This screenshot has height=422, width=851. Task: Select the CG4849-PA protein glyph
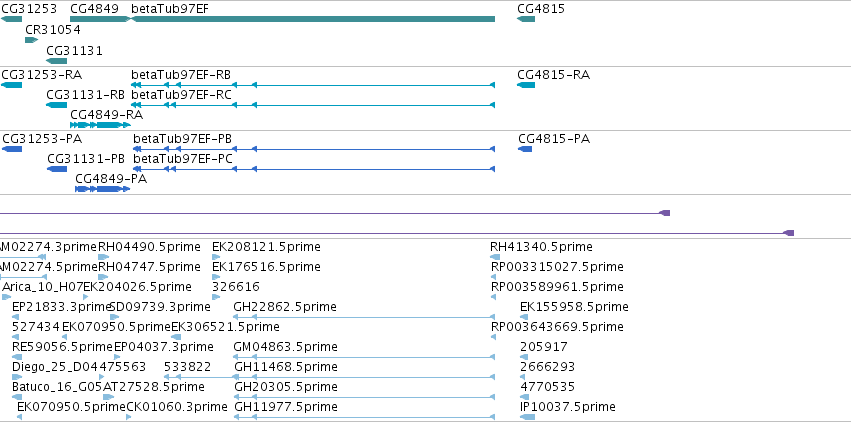pyautogui.click(x=103, y=189)
